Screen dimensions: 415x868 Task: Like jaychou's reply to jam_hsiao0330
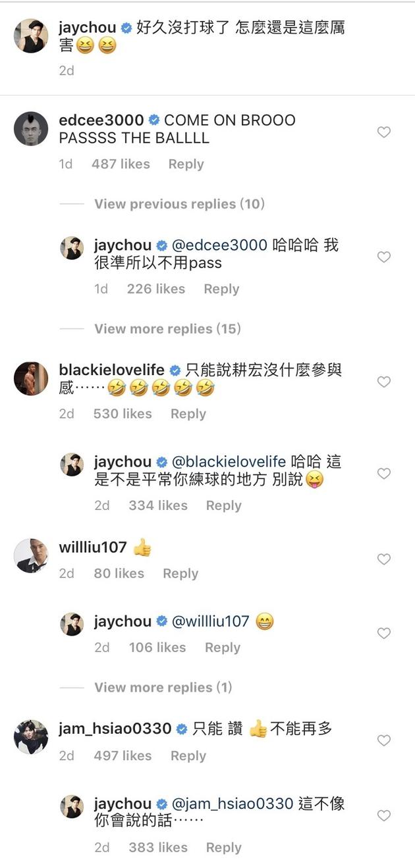(x=383, y=815)
